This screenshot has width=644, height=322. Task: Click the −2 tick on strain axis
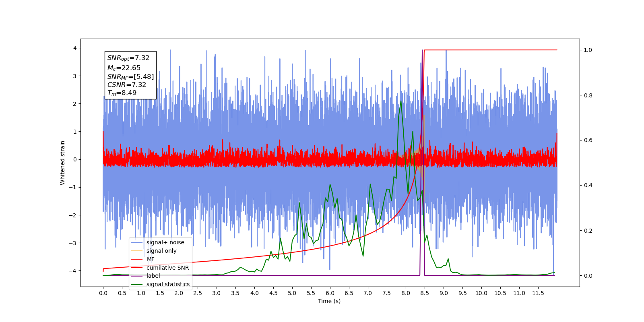(72, 215)
